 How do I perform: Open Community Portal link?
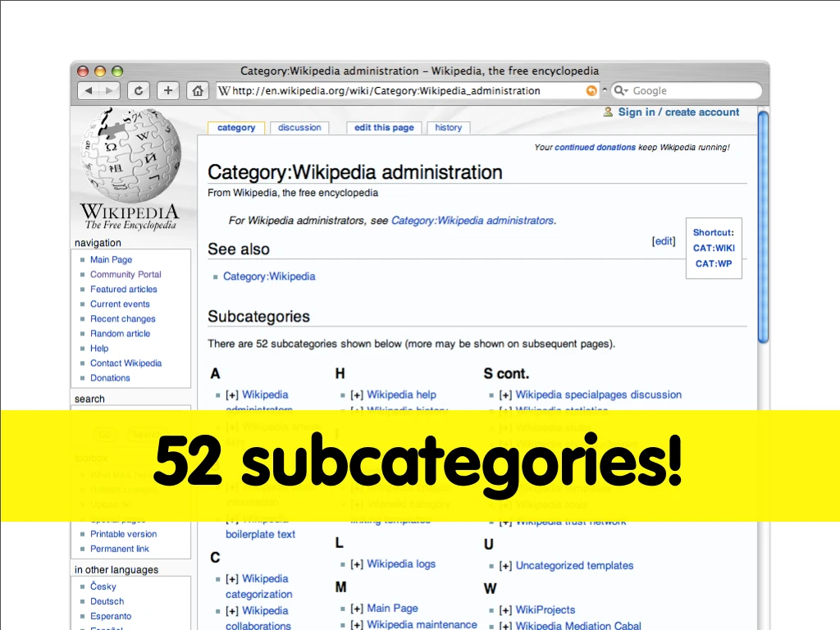(126, 274)
